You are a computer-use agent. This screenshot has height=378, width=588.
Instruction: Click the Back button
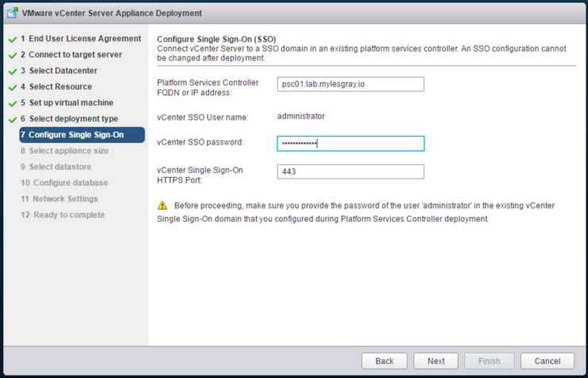(385, 361)
